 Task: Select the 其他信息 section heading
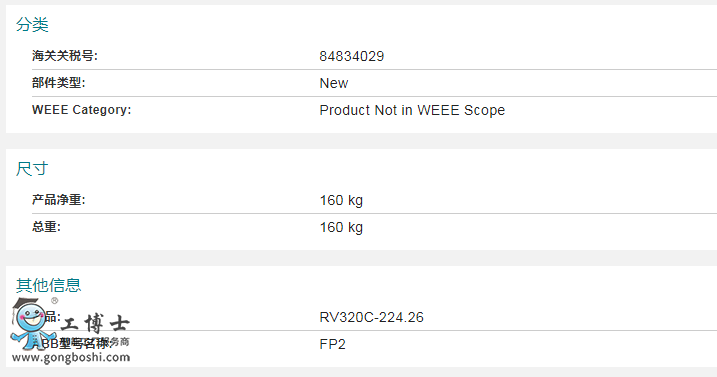click(48, 285)
